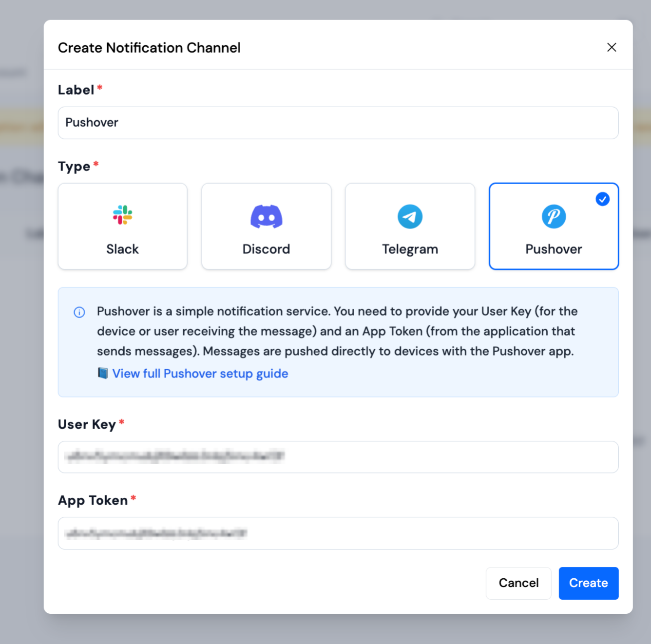The height and width of the screenshot is (644, 651).
Task: Click the User Key field label
Action: coord(87,424)
